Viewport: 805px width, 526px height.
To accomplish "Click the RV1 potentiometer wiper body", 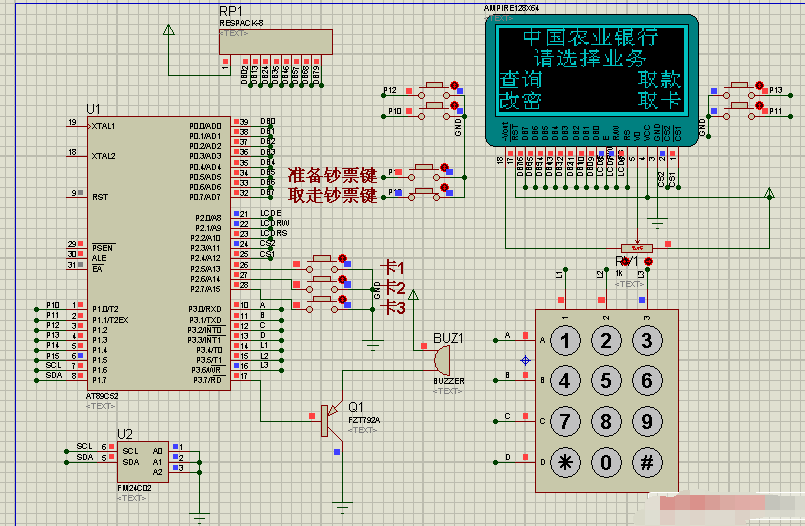I will (x=637, y=248).
